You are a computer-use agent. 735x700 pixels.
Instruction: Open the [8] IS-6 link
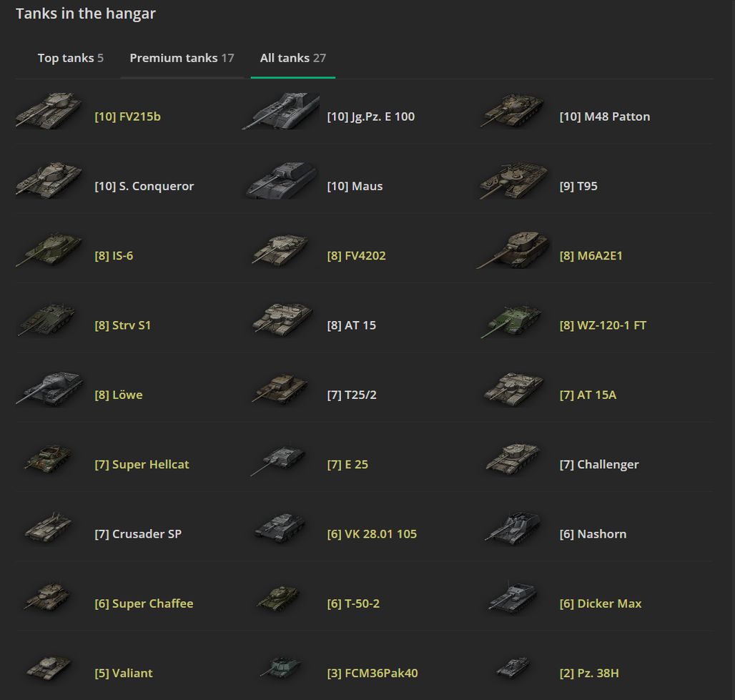(x=114, y=255)
